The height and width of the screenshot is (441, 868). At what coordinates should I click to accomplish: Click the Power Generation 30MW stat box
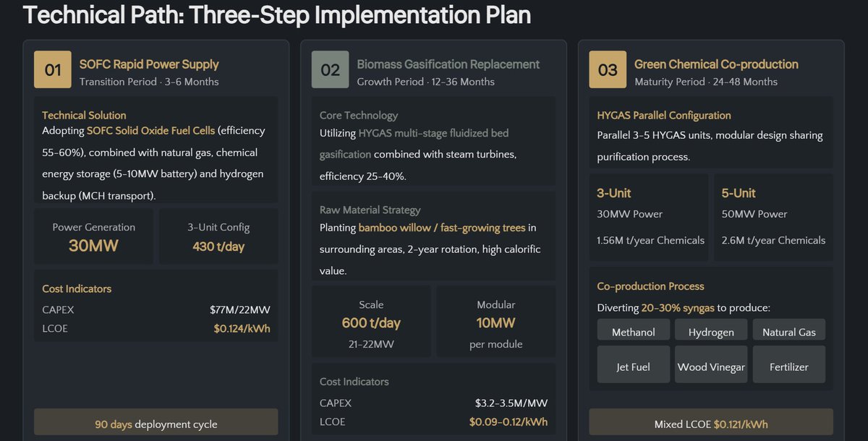pyautogui.click(x=93, y=236)
